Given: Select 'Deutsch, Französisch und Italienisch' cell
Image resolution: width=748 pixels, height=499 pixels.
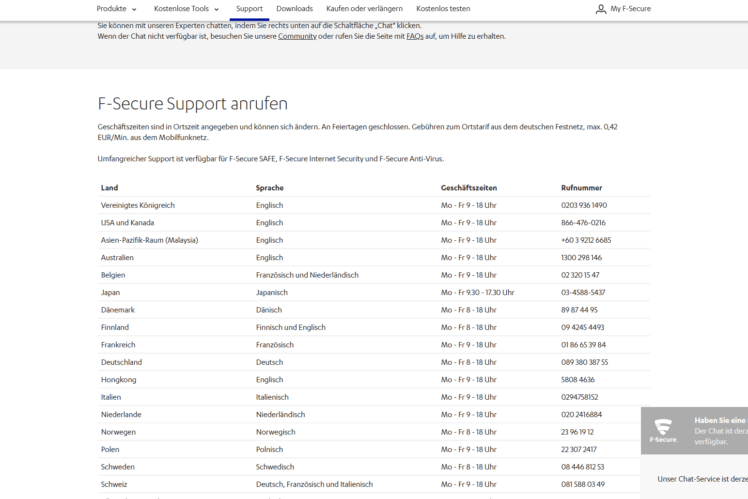Looking at the screenshot, I should pos(314,484).
